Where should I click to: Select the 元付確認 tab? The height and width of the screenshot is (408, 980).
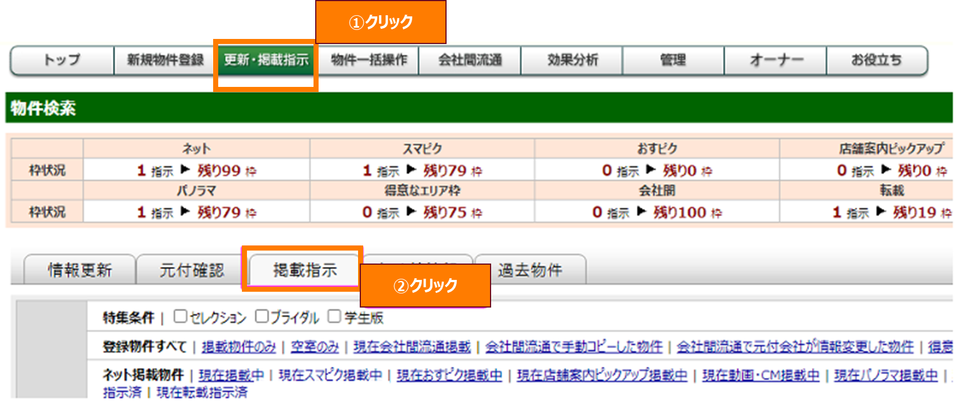point(192,270)
